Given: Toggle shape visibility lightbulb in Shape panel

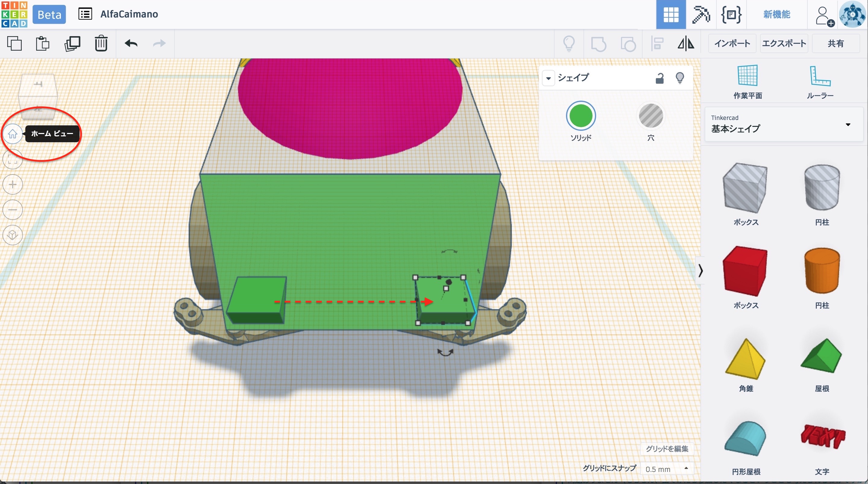Looking at the screenshot, I should 680,78.
